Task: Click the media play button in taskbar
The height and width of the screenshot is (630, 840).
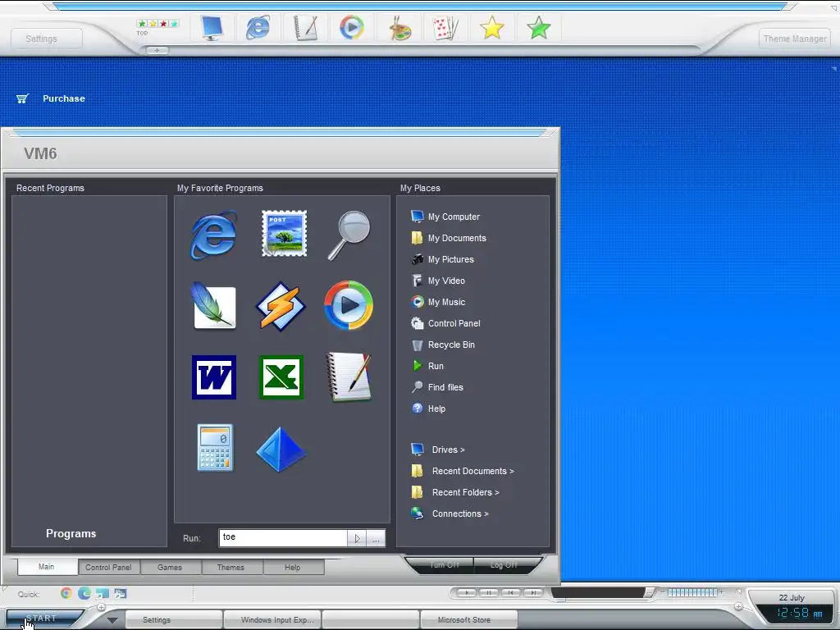Action: coord(467,592)
